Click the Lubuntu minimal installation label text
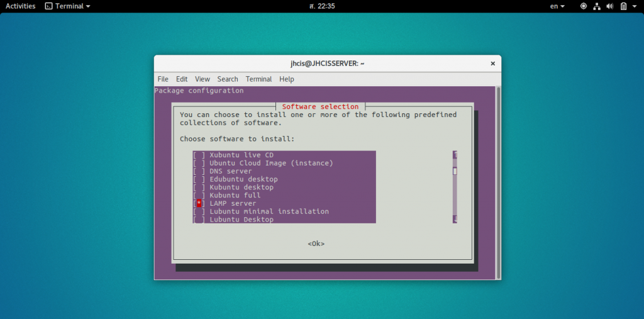 point(269,211)
